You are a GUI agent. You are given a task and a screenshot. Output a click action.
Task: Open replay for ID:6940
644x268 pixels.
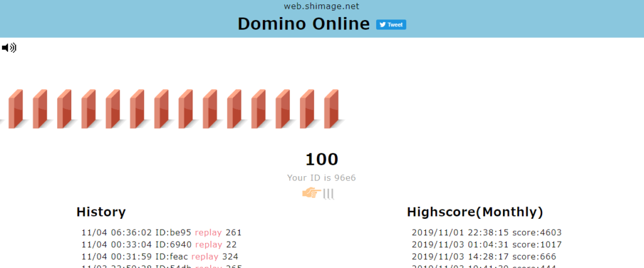click(208, 244)
